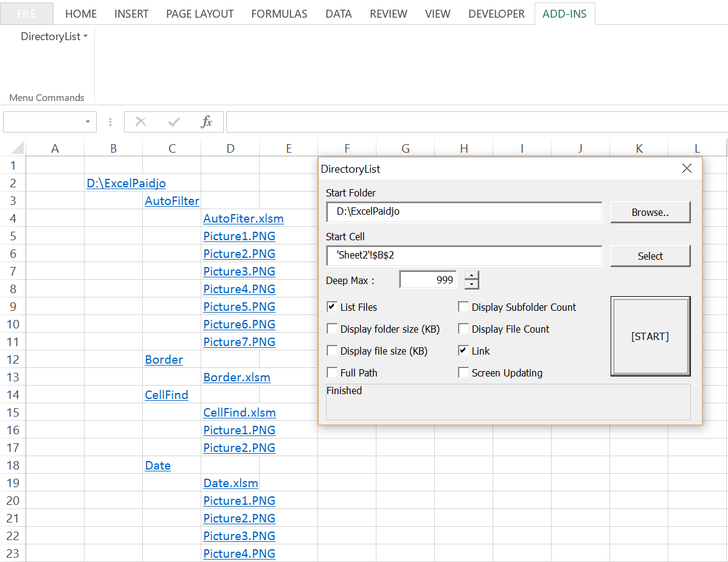Click the [START] button

pyautogui.click(x=650, y=336)
